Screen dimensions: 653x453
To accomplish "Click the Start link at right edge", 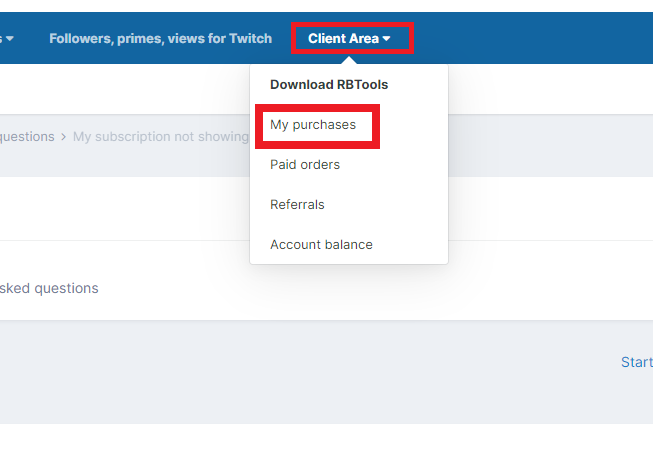I will click(636, 362).
